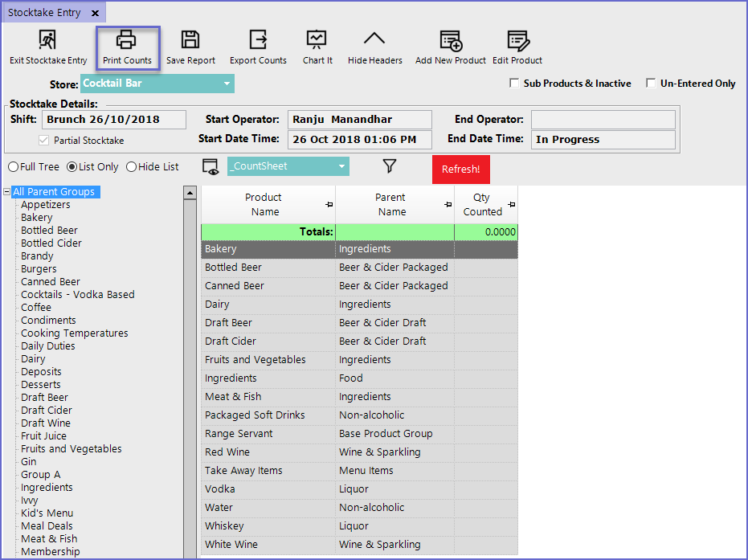Expand the _CountSheet view dropdown

point(342,166)
